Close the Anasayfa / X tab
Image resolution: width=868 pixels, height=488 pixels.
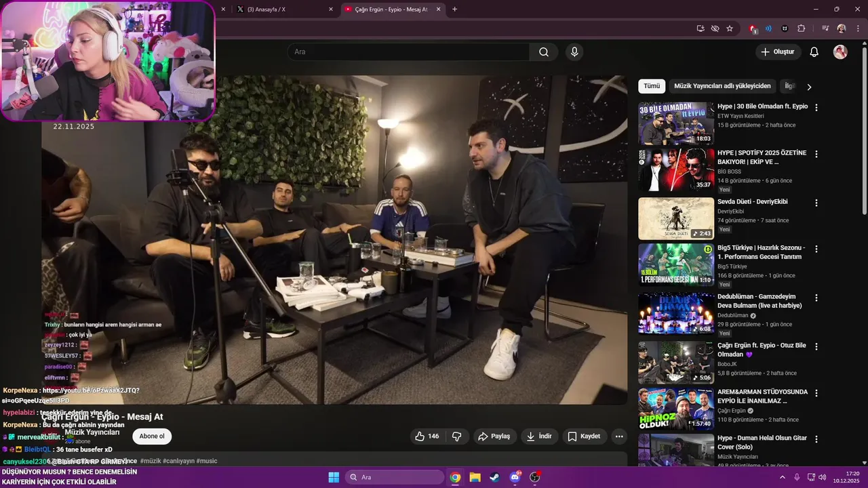pyautogui.click(x=331, y=9)
